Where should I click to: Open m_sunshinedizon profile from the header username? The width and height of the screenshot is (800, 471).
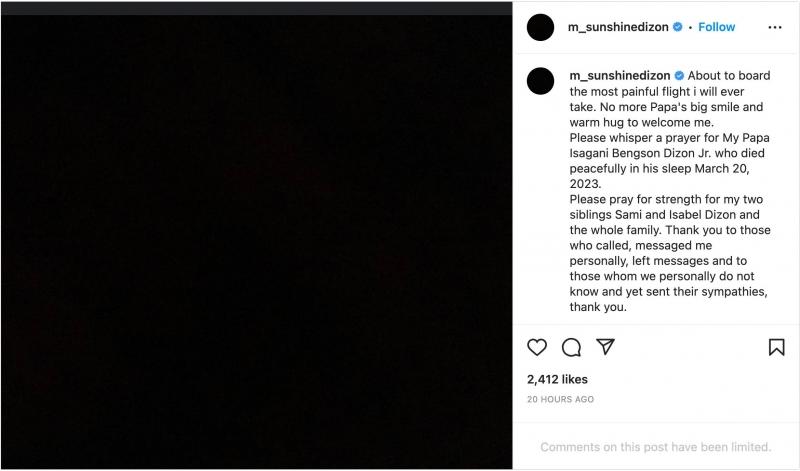coord(619,27)
